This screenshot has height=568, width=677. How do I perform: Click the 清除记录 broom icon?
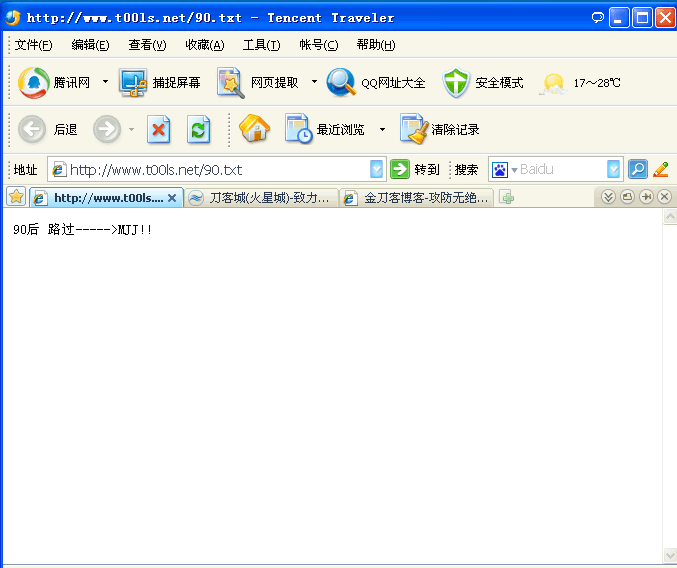point(414,128)
